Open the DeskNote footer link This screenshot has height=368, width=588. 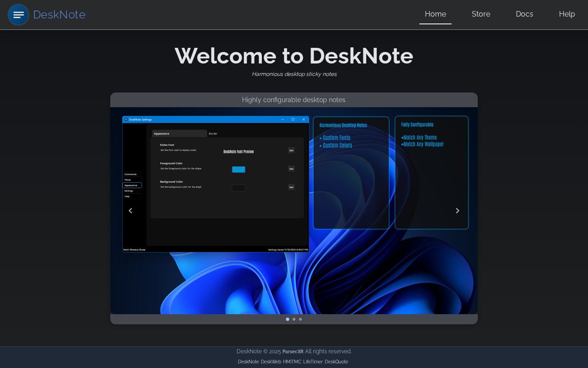(x=249, y=362)
